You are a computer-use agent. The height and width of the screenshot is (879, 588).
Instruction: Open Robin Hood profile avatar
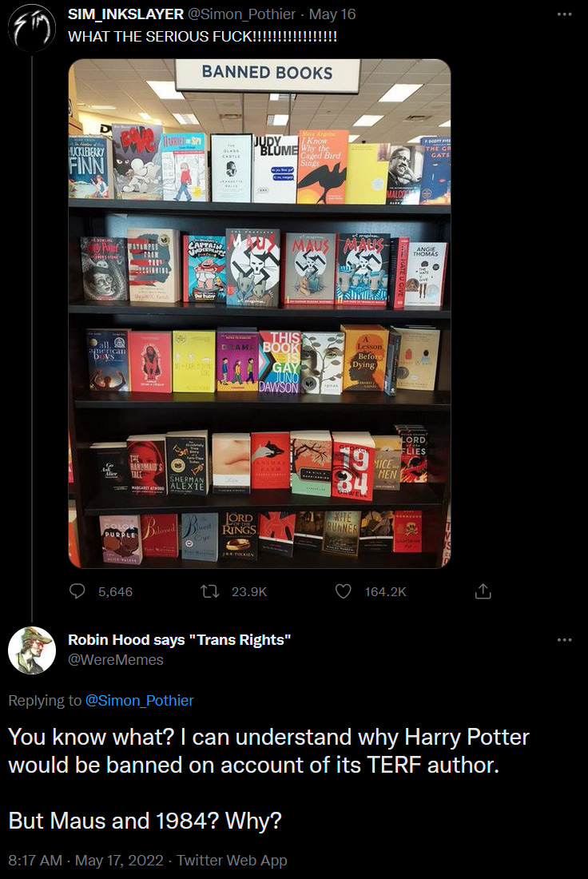32,650
